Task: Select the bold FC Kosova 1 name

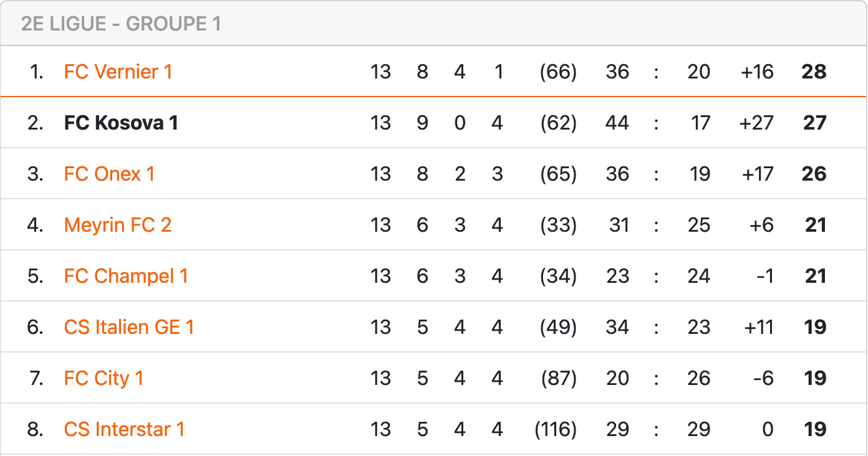Action: click(121, 123)
